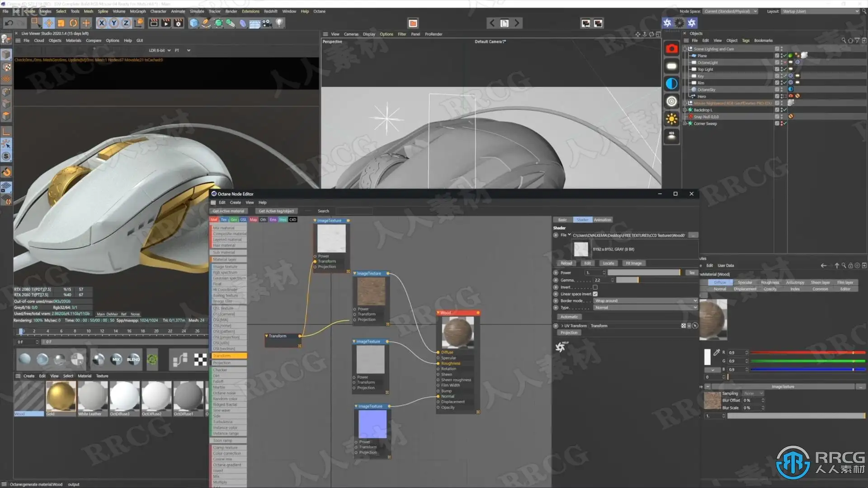Click the Undo arrow icon
Viewport: 868px width, 488px height.
tap(9, 23)
